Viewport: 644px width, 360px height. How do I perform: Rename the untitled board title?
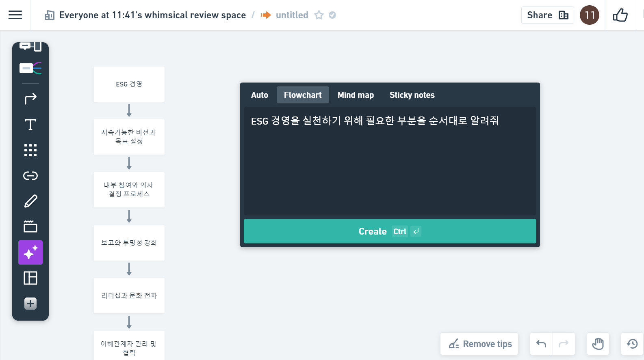[292, 15]
